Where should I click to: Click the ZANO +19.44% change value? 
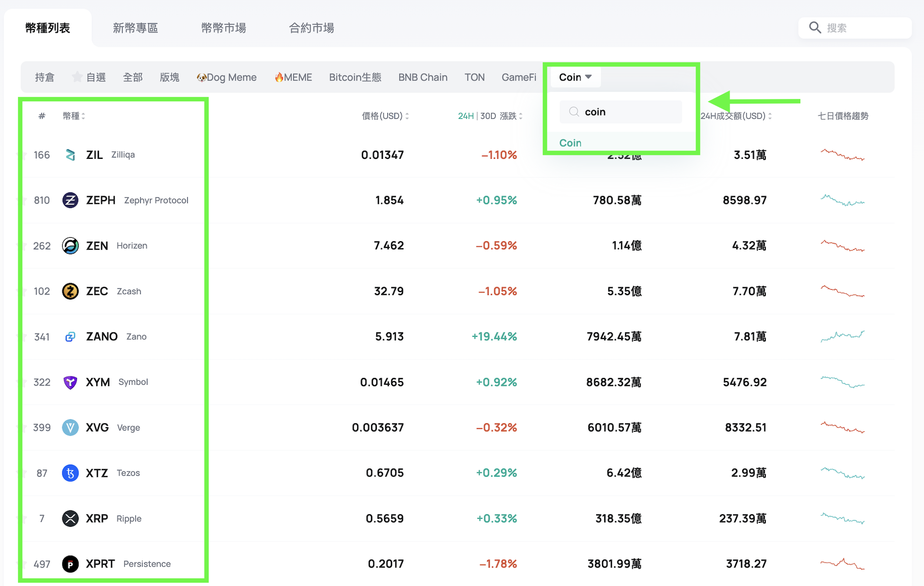(x=494, y=337)
